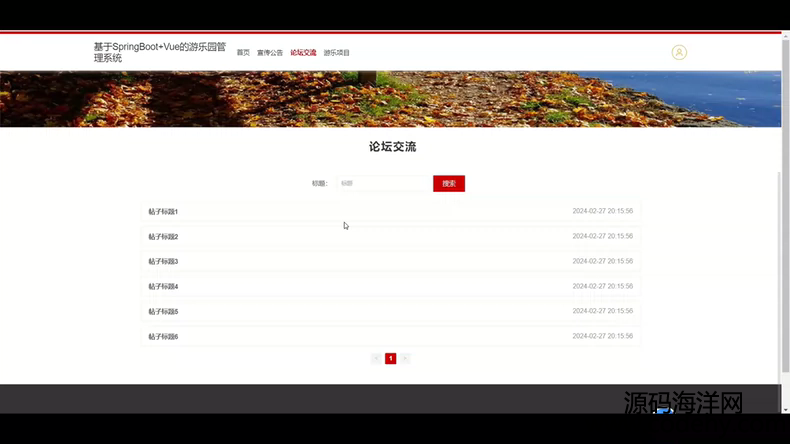
Task: Select page 1 in the pagination
Action: pyautogui.click(x=390, y=358)
